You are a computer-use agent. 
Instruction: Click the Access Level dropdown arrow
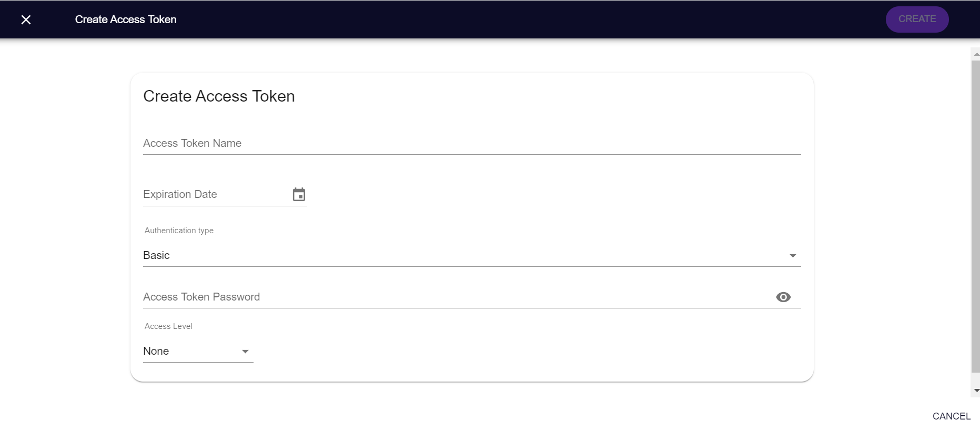(245, 352)
